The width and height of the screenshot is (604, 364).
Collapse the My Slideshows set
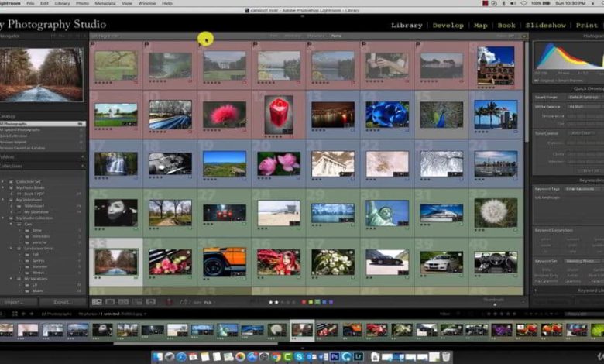3,200
